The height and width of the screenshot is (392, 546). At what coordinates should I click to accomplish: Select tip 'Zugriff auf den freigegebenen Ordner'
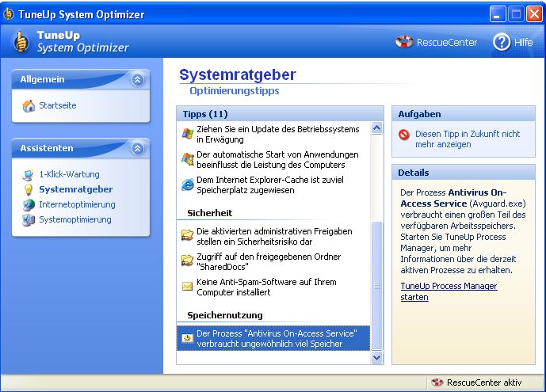tap(273, 261)
